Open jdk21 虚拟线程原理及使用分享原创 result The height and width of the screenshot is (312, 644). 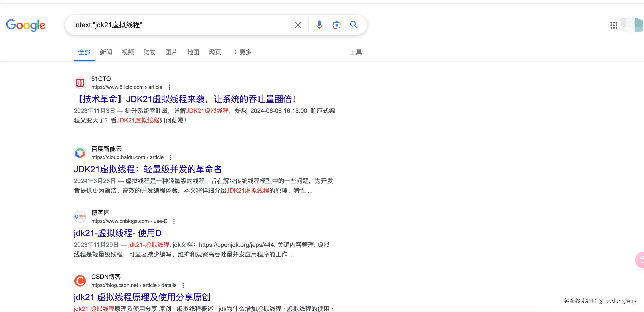pos(142,297)
